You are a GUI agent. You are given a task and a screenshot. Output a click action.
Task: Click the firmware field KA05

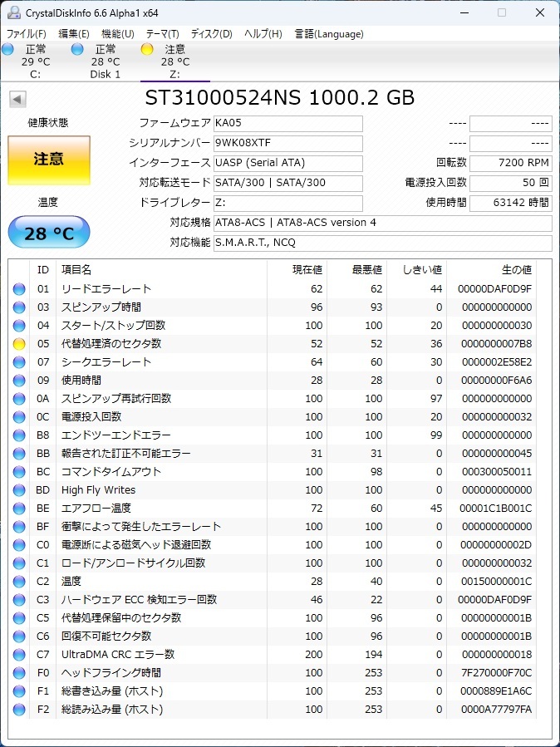288,123
